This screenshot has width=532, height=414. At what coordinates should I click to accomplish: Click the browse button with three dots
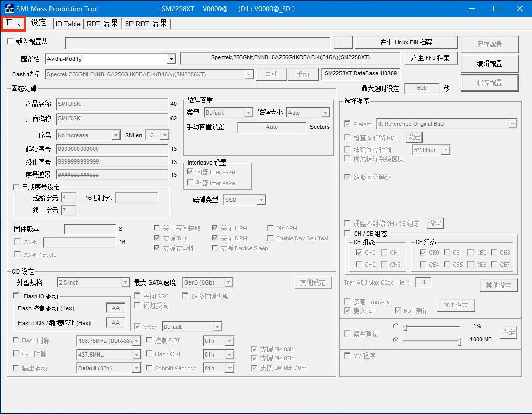343,43
